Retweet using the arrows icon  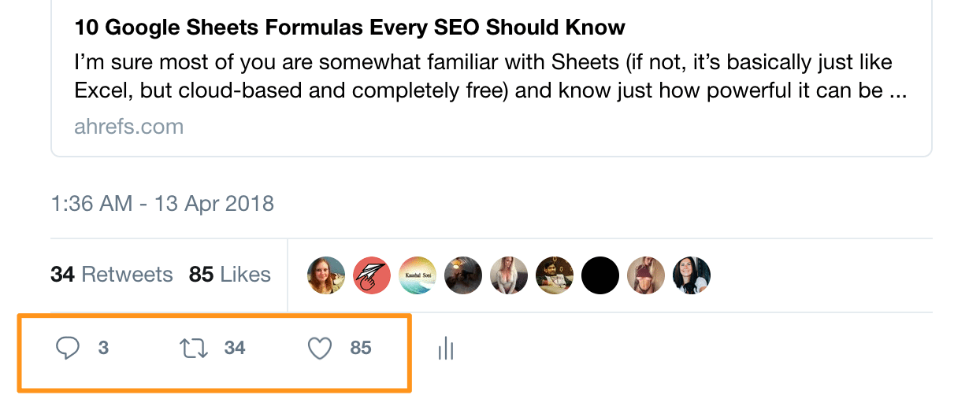click(x=194, y=348)
